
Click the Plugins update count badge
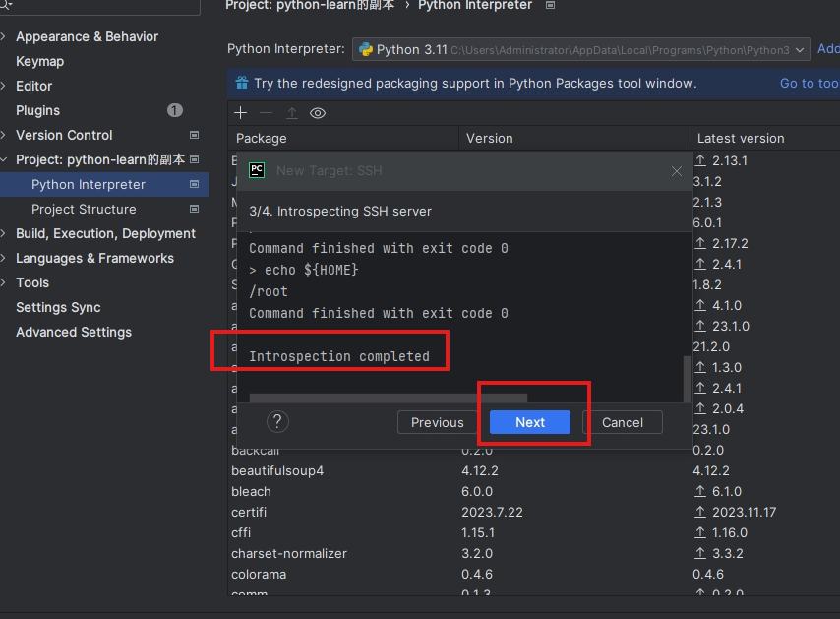coord(175,110)
